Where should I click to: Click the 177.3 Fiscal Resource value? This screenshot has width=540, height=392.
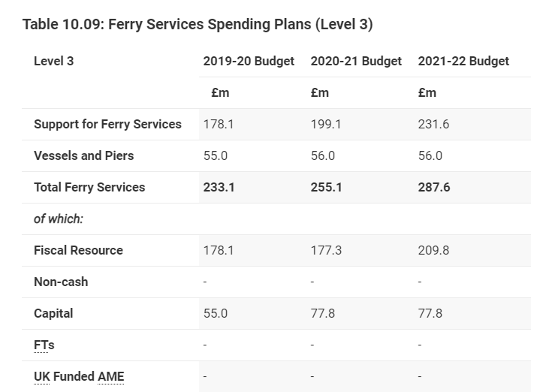click(x=326, y=250)
